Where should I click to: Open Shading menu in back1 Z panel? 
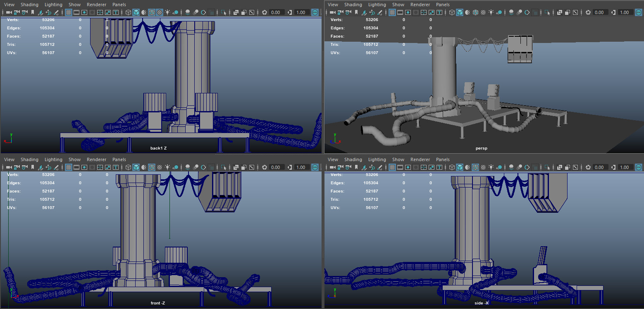click(x=29, y=5)
